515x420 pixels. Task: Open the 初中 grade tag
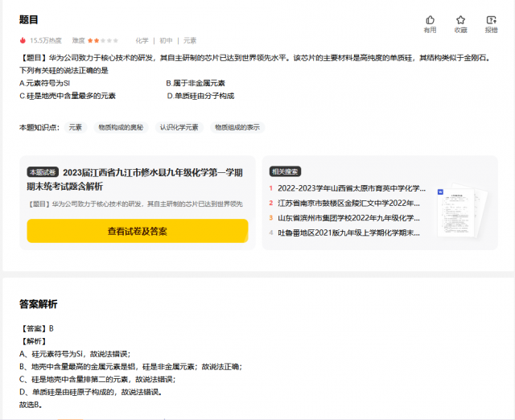click(x=166, y=41)
